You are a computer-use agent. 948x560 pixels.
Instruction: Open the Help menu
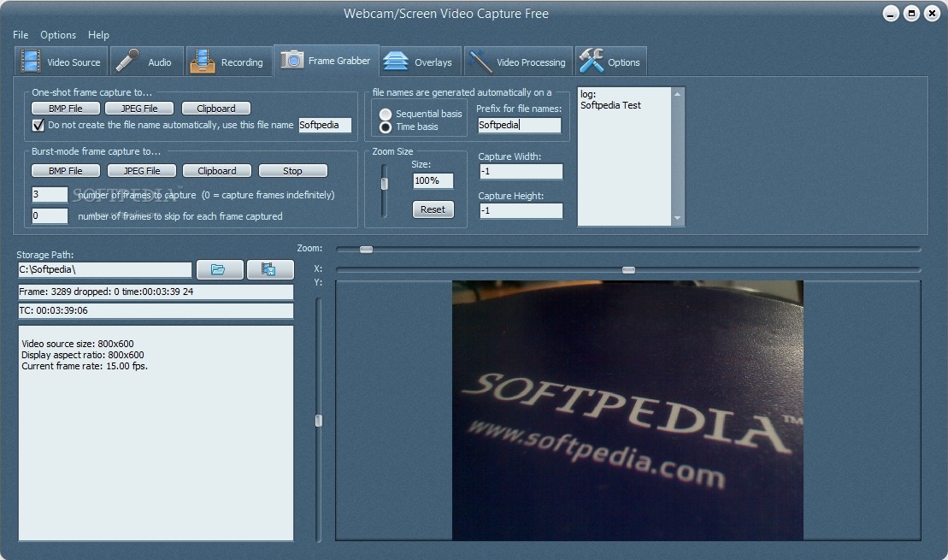point(98,35)
